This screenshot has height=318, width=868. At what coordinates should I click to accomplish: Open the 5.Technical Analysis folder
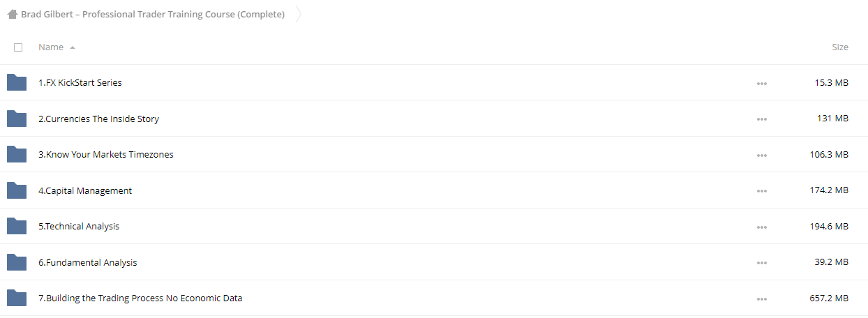click(79, 226)
